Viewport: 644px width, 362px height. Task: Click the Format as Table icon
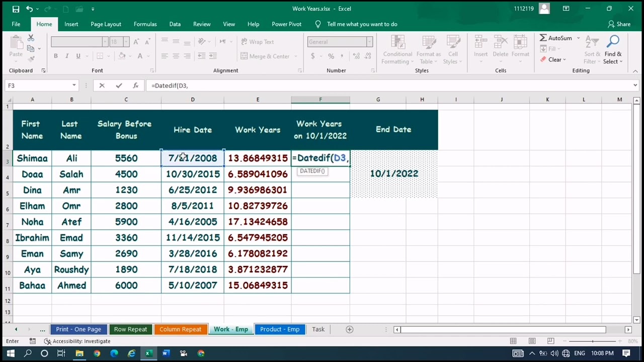429,50
